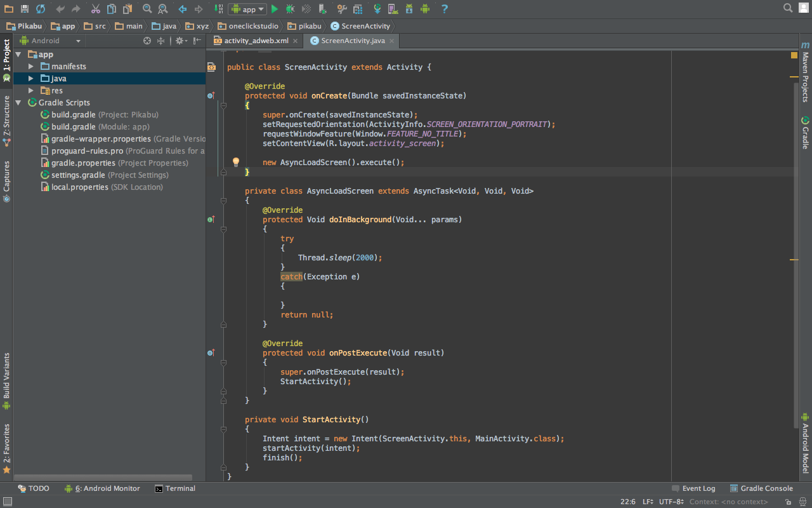The width and height of the screenshot is (812, 508).
Task: Toggle fold marker beside onCreate opening brace
Action: tap(223, 105)
